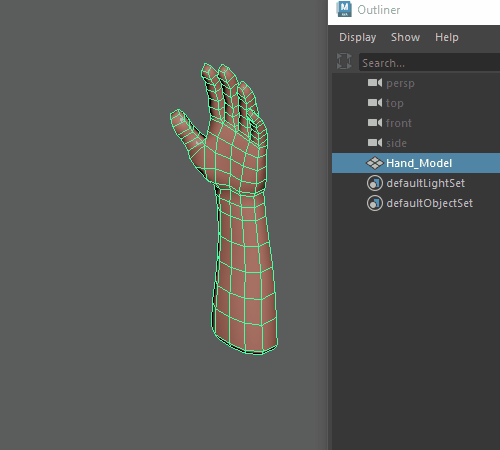The image size is (500, 450).
Task: Select the persp row text
Action: pyautogui.click(x=400, y=83)
